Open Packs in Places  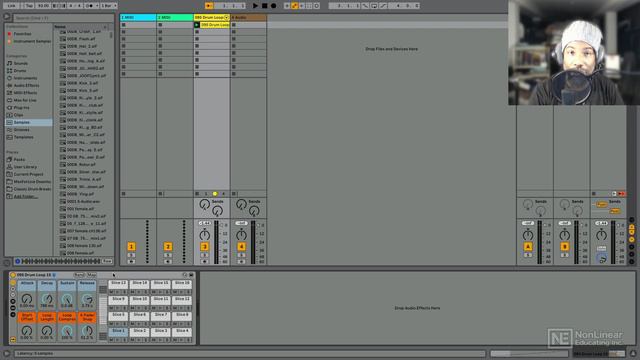[19, 160]
